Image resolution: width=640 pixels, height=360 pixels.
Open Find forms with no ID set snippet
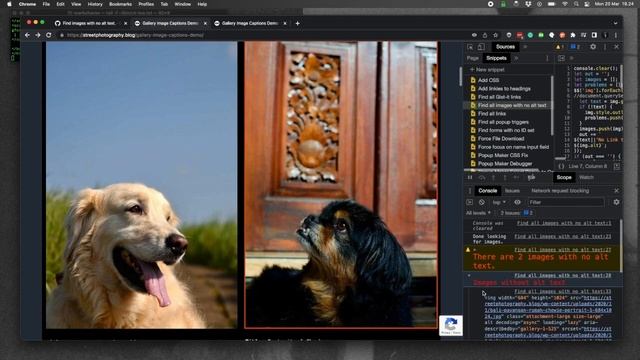click(506, 130)
